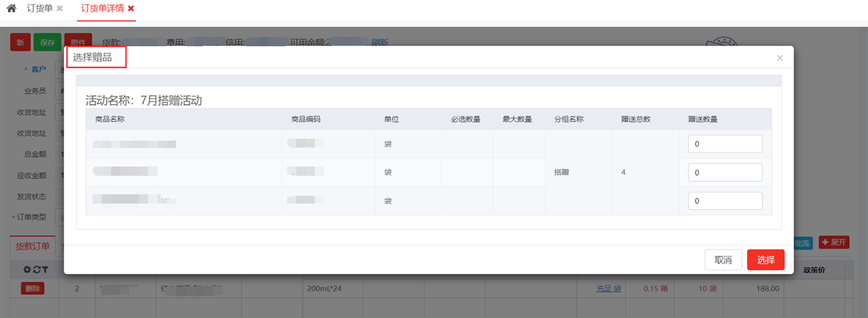This screenshot has width=868, height=318.
Task: Close the 订货单详情 tab with red X
Action: click(x=131, y=9)
